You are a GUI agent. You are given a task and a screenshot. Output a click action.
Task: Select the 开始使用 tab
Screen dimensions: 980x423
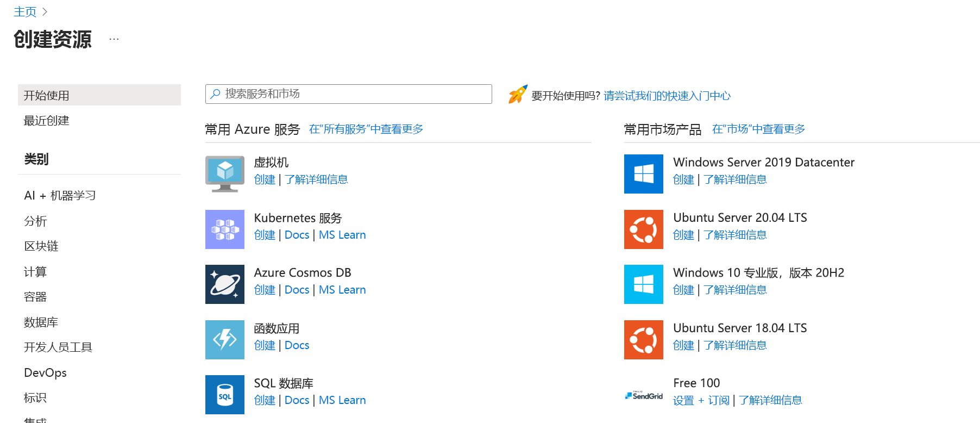(x=99, y=95)
